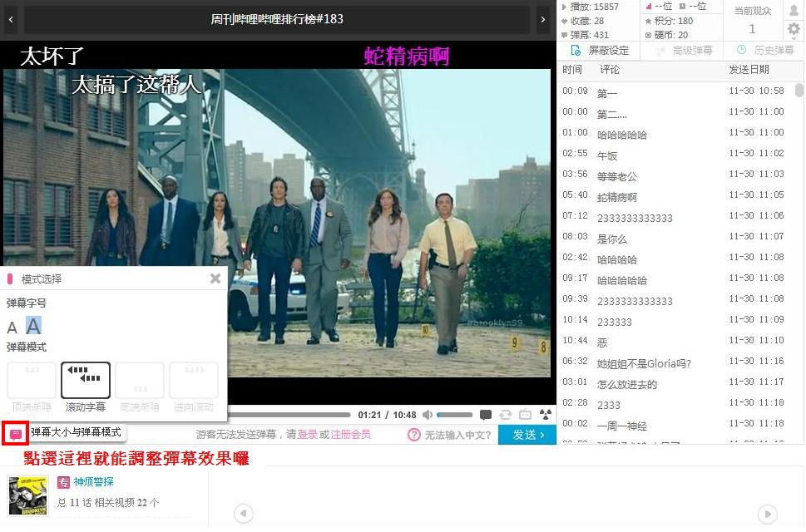806x532 pixels.
Task: Go to the previous video with the left arrow beside the title
Action: click(x=11, y=19)
